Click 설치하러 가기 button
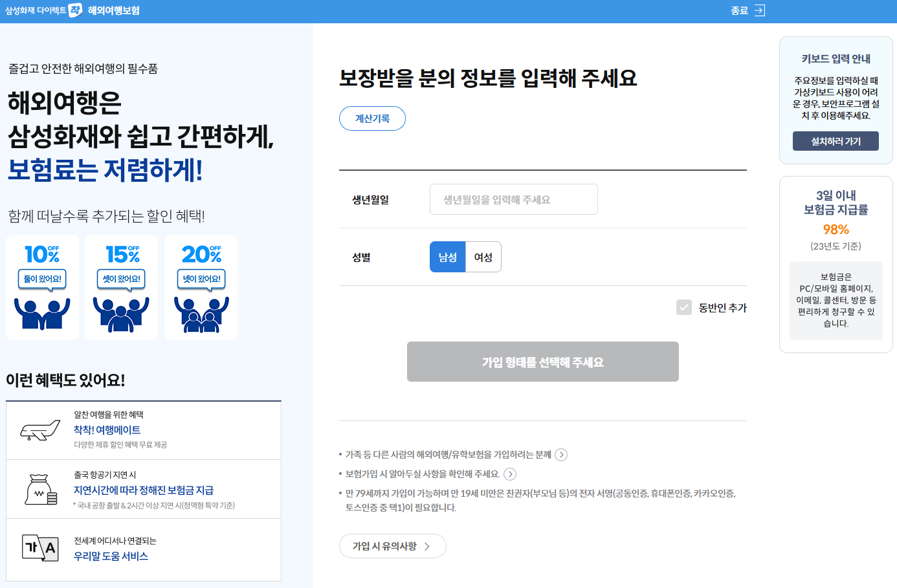The image size is (897, 588). point(836,141)
